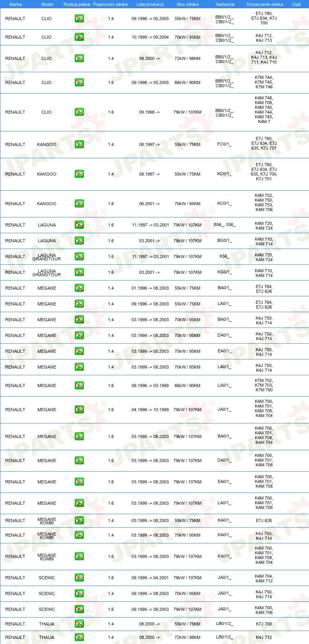Click the Moc silnika column header
This screenshot has width=309, height=644.
188,4
